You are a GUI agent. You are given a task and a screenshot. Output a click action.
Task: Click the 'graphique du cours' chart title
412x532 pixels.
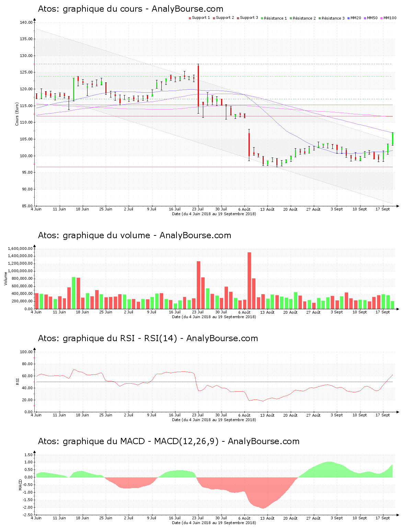point(130,9)
